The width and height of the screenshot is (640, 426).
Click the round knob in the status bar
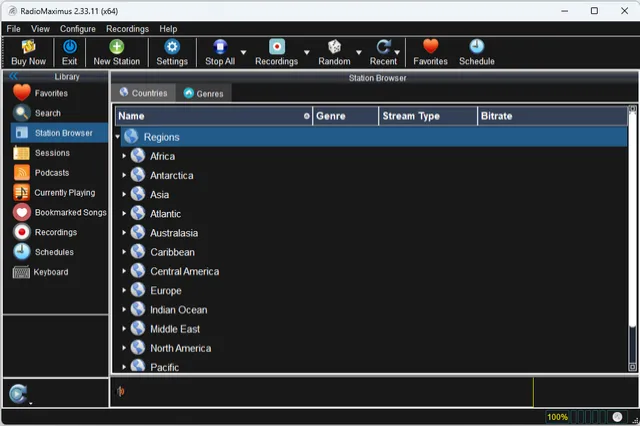[x=617, y=417]
